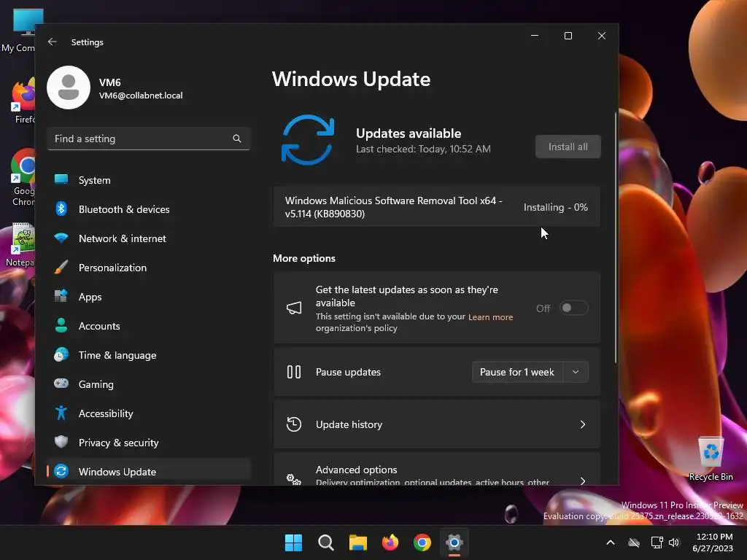Launch Chrome from the taskbar
The image size is (747, 560).
422,542
